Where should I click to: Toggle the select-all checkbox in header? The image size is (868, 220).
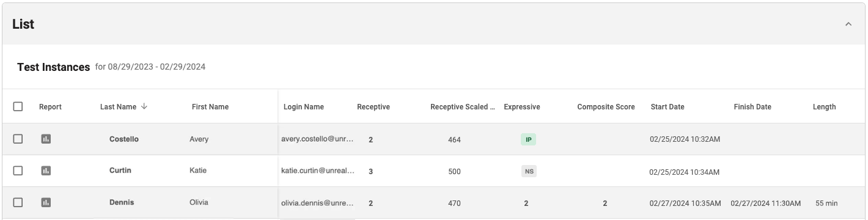tap(18, 106)
